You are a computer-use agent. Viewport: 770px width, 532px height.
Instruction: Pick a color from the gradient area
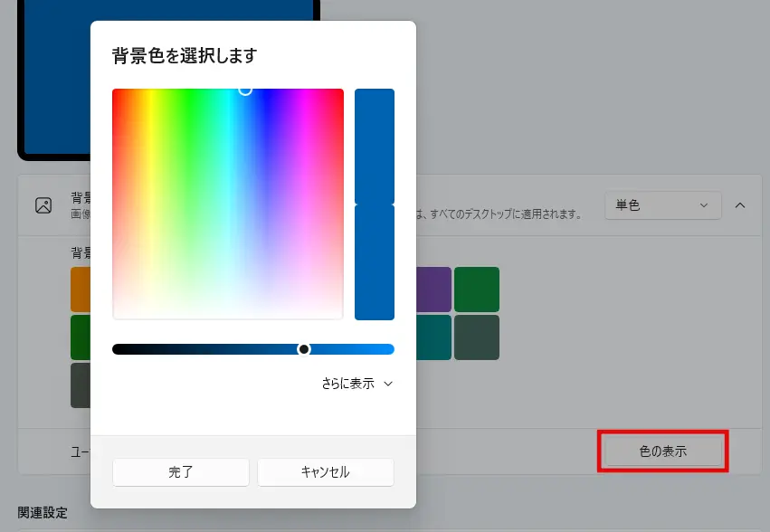(227, 204)
